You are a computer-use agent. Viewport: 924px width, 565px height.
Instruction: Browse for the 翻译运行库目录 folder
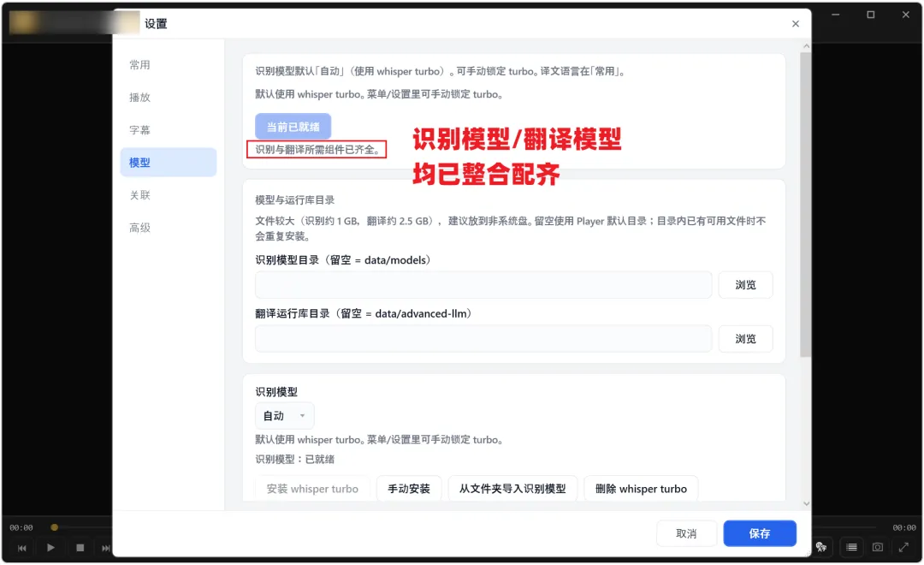coord(745,339)
